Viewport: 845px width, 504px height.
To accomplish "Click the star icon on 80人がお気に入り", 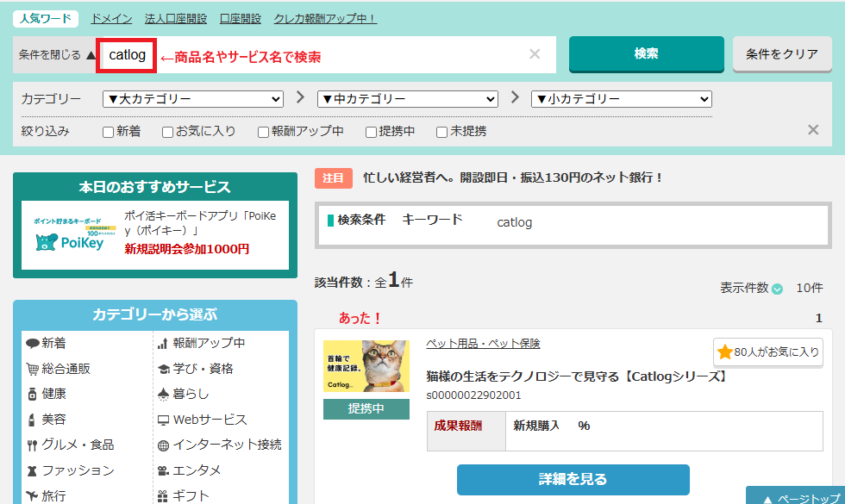I will pyautogui.click(x=725, y=352).
